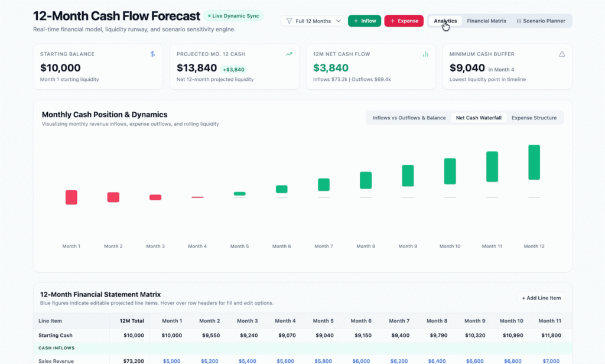Viewport: 605px width, 364px height.
Task: Switch chart to Expense Structure
Action: coord(534,118)
